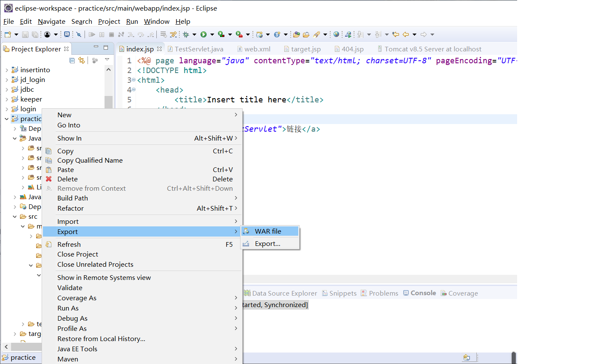Screen dimensions: 614x364
Task: Click the Last Edit Location arrow icon
Action: [396, 34]
